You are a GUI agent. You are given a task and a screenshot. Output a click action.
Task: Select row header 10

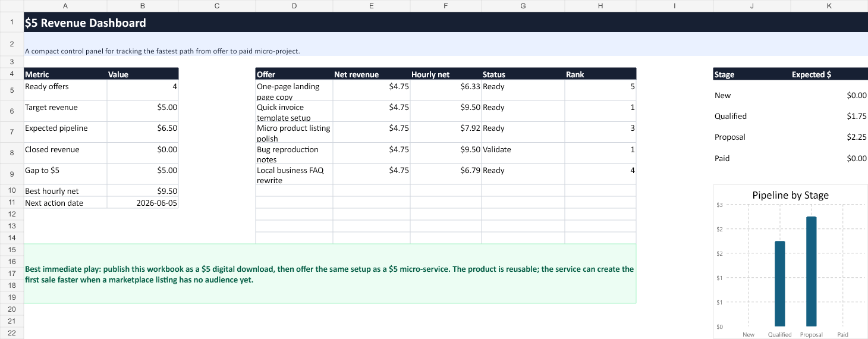coord(12,191)
